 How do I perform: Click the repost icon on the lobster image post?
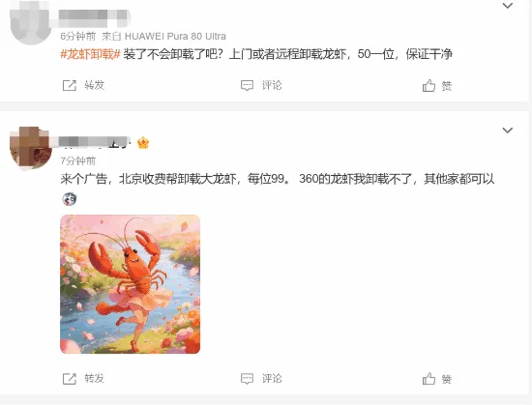[x=70, y=379]
